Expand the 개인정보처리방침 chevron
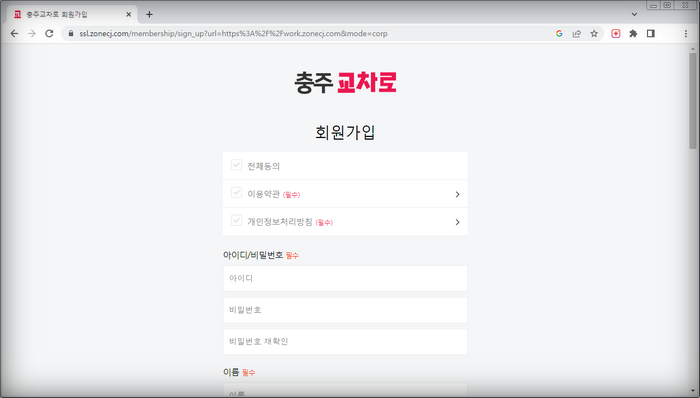Image resolution: width=700 pixels, height=398 pixels. point(457,222)
